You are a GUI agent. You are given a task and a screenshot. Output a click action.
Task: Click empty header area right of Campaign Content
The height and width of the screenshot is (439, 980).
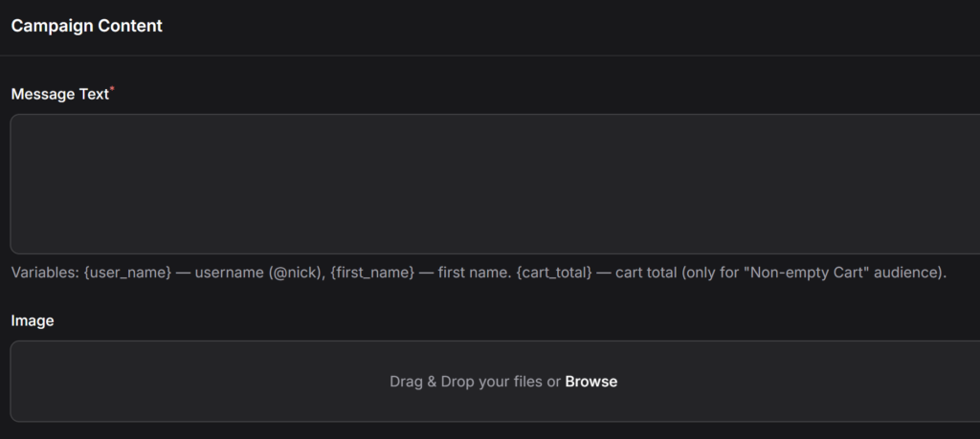coord(574,26)
